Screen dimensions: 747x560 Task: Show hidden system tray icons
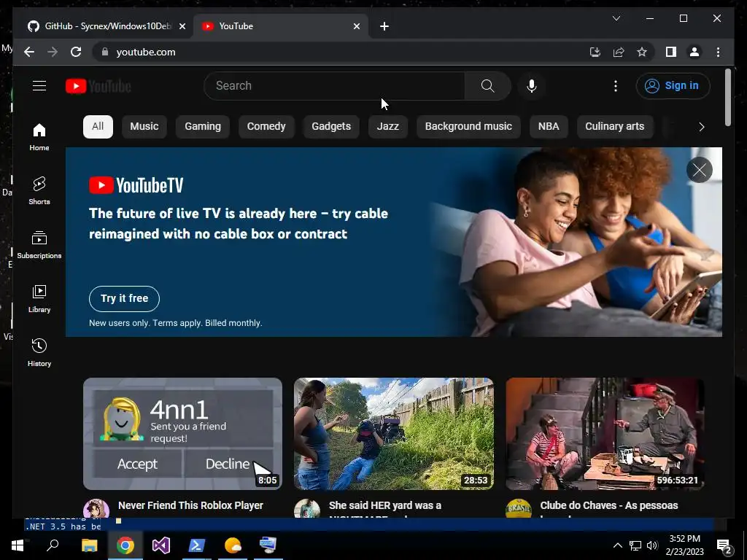pyautogui.click(x=617, y=545)
